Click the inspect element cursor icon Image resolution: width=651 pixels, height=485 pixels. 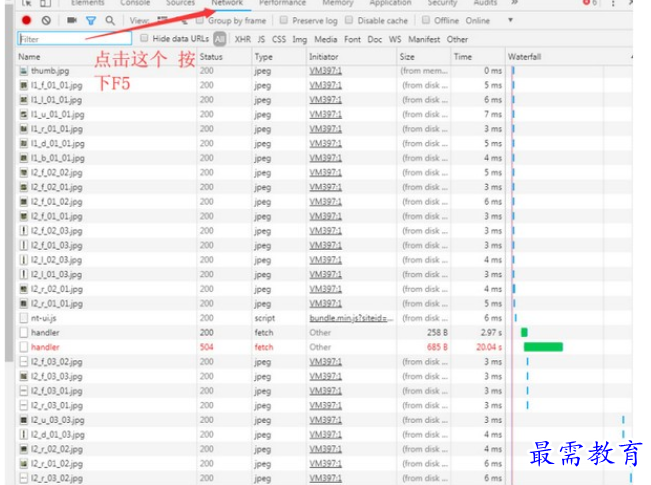[x=27, y=2]
